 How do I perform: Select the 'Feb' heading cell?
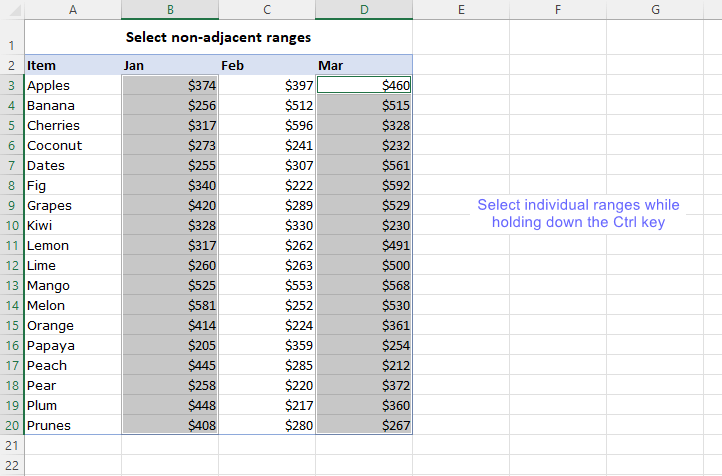coord(267,65)
